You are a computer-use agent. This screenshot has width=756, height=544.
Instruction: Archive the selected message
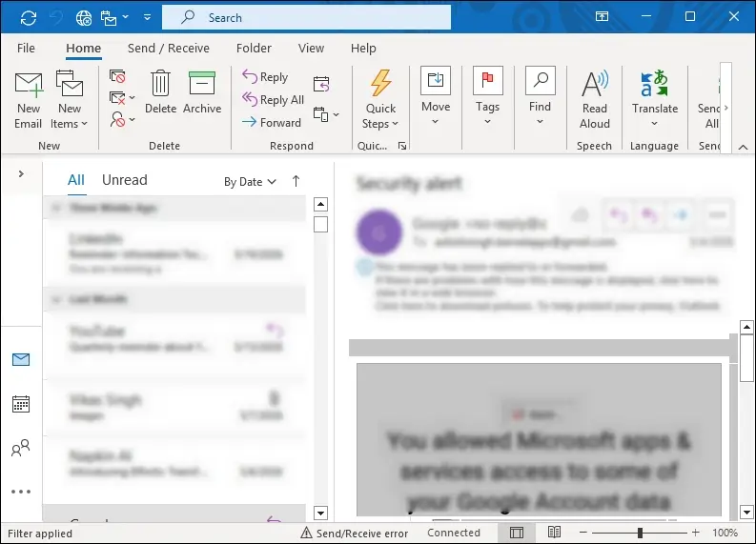coord(202,92)
